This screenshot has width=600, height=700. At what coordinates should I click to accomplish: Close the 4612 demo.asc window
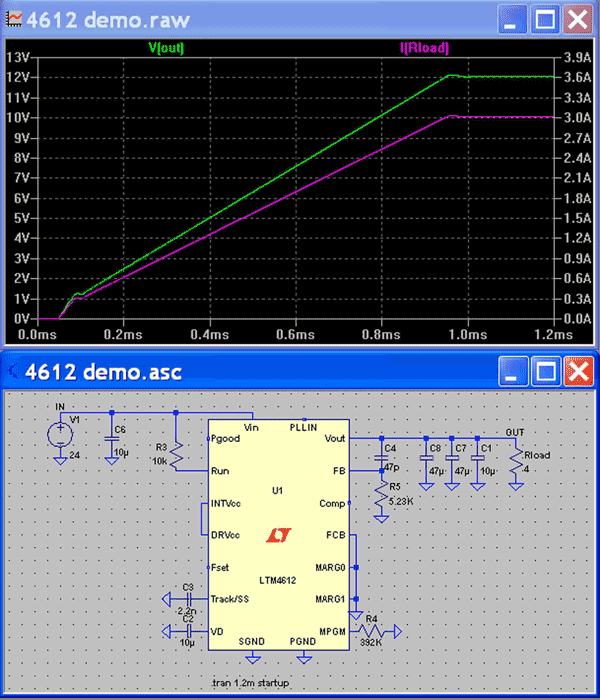point(579,371)
